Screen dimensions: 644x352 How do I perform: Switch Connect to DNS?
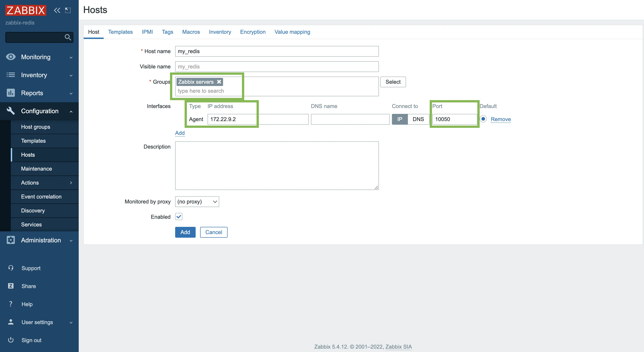[418, 119]
